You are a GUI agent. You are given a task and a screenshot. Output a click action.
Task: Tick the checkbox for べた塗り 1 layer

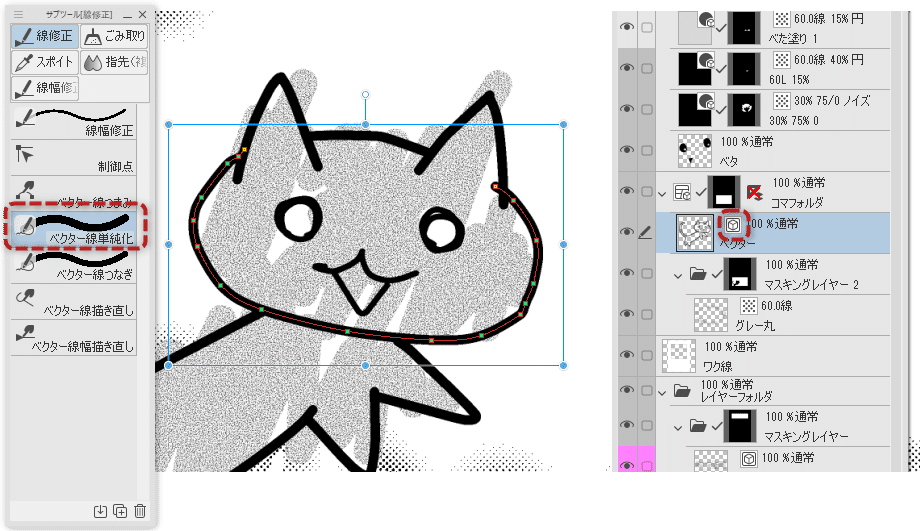pyautogui.click(x=647, y=27)
